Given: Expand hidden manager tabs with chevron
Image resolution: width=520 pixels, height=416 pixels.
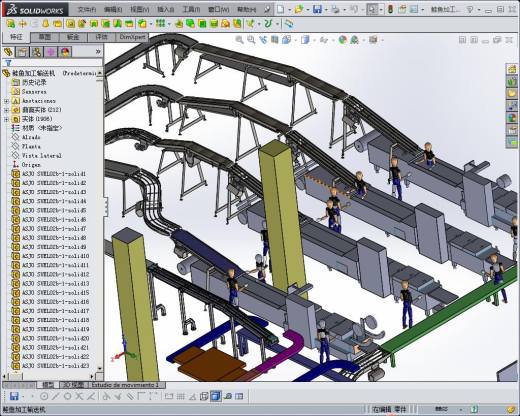Looking at the screenshot, I should coord(98,51).
